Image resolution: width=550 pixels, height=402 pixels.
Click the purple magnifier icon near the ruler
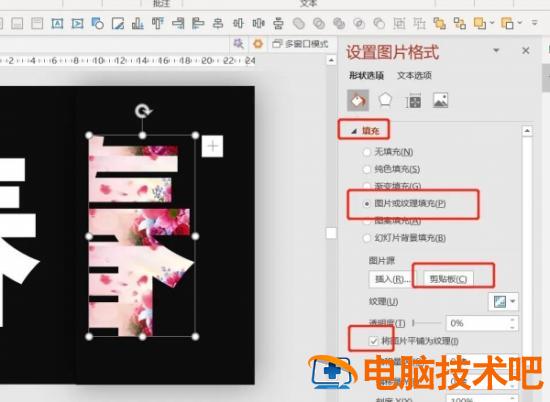point(239,44)
